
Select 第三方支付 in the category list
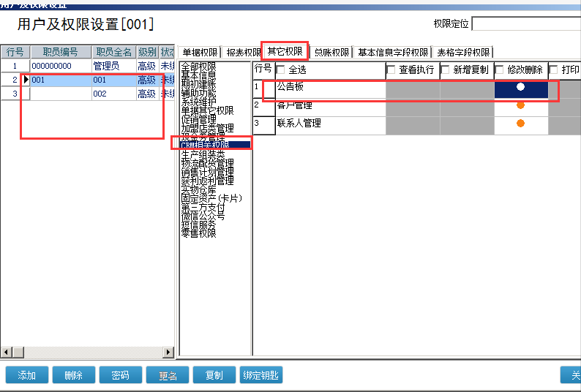click(203, 207)
